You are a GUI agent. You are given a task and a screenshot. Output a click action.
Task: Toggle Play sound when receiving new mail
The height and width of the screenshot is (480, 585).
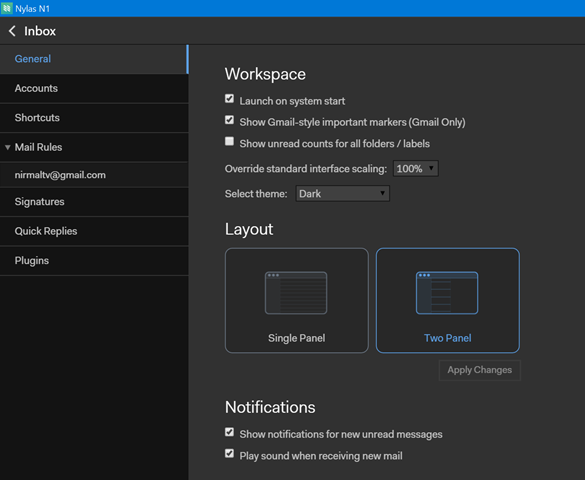229,454
